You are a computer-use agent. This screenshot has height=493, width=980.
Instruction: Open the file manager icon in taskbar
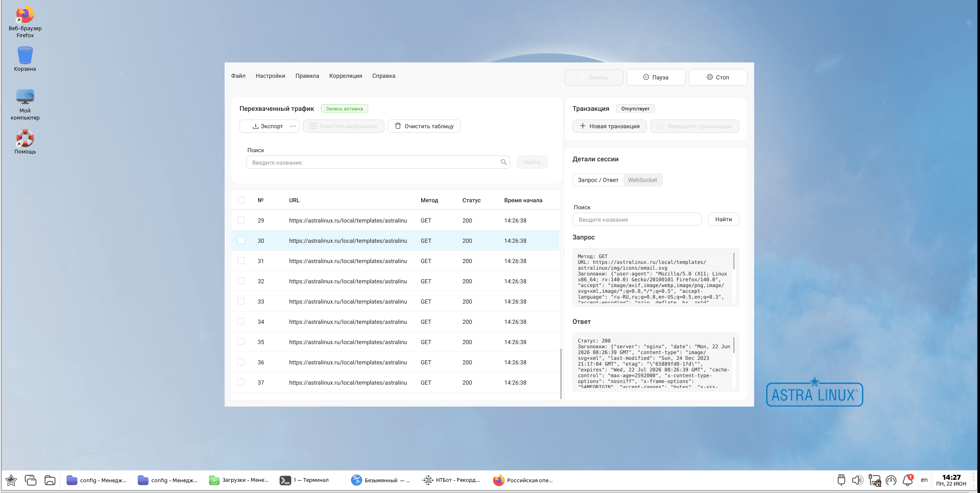click(50, 480)
